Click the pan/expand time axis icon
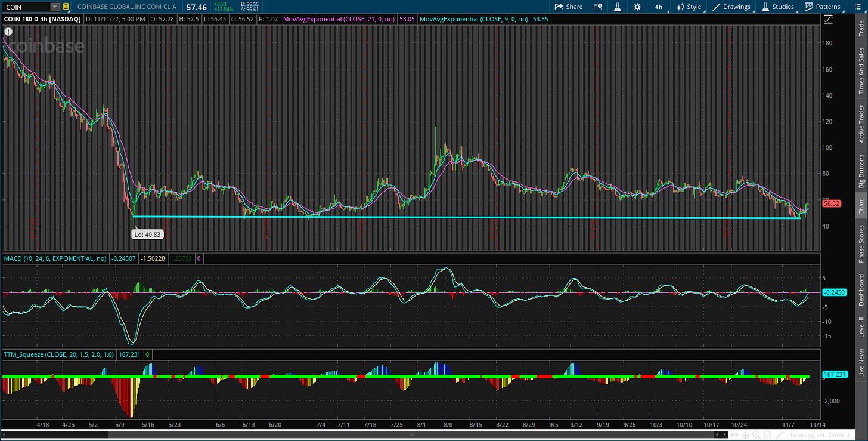 734,435
